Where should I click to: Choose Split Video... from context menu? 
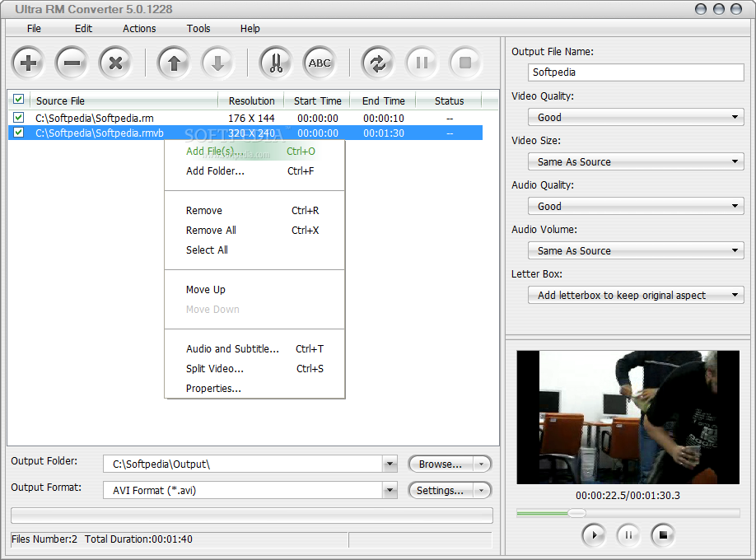pyautogui.click(x=254, y=368)
